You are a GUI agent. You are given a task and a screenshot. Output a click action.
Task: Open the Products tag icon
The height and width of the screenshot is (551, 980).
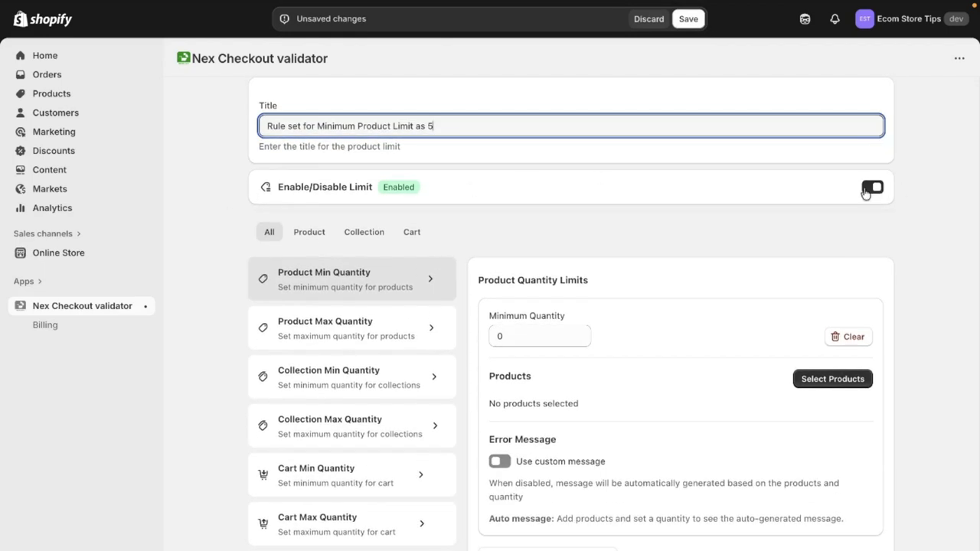pos(21,93)
